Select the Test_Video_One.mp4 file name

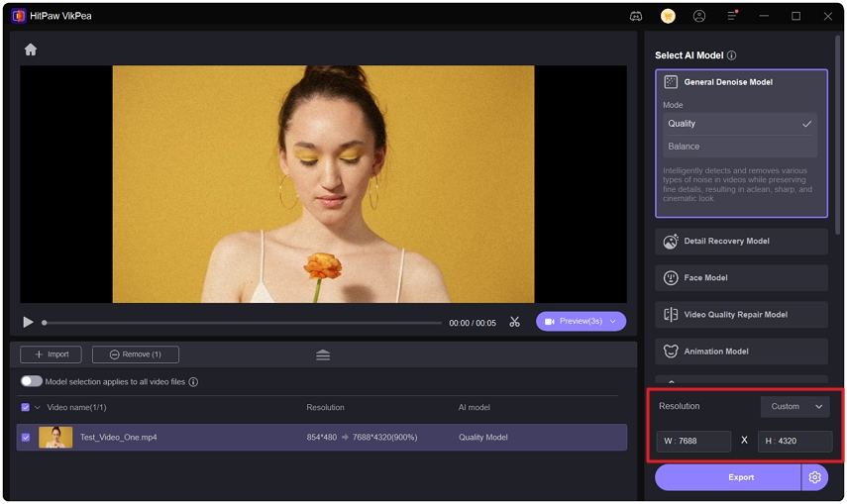tap(119, 437)
